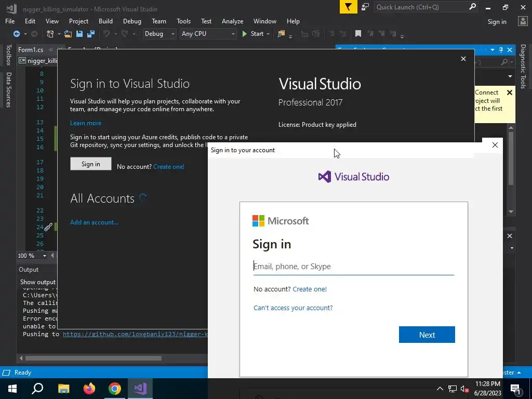Screen dimensions: 532x399
Task: Click the Visual Studio logo in sign-in popup
Action: pos(353,177)
